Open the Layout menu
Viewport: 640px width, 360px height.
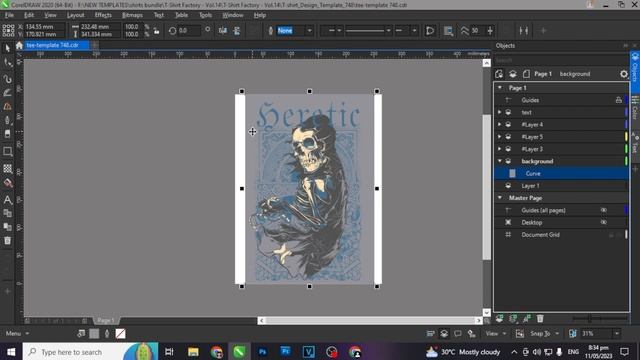[x=75, y=15]
